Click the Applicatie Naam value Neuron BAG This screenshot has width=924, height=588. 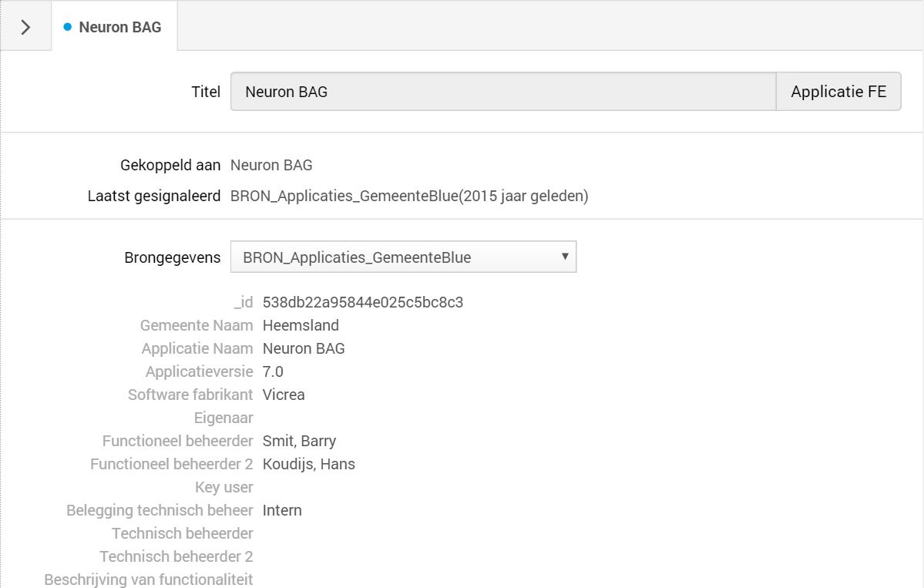304,348
